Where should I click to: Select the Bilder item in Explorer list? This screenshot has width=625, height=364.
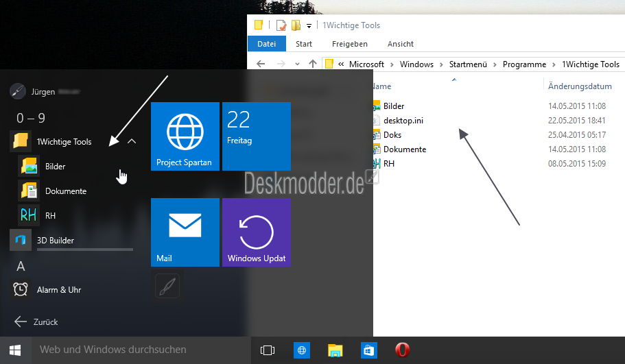[x=393, y=106]
